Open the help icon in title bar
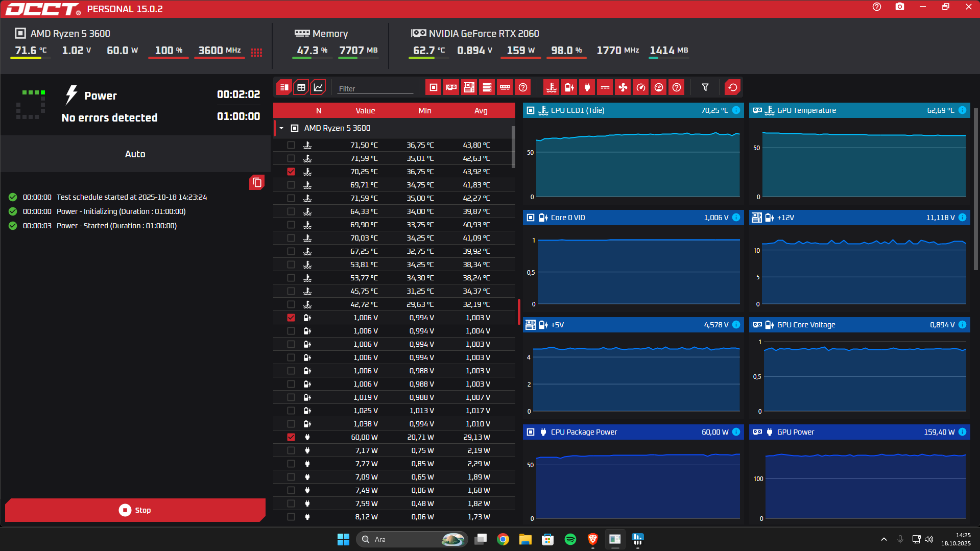The height and width of the screenshot is (551, 980). (x=877, y=7)
